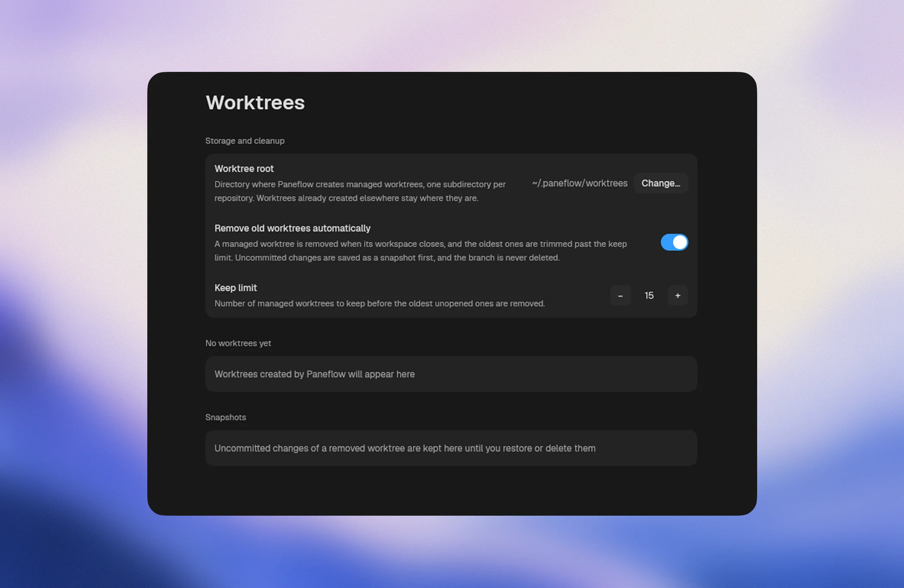Toggle Remove old worktrees automatically switch
904x588 pixels.
[x=674, y=242]
